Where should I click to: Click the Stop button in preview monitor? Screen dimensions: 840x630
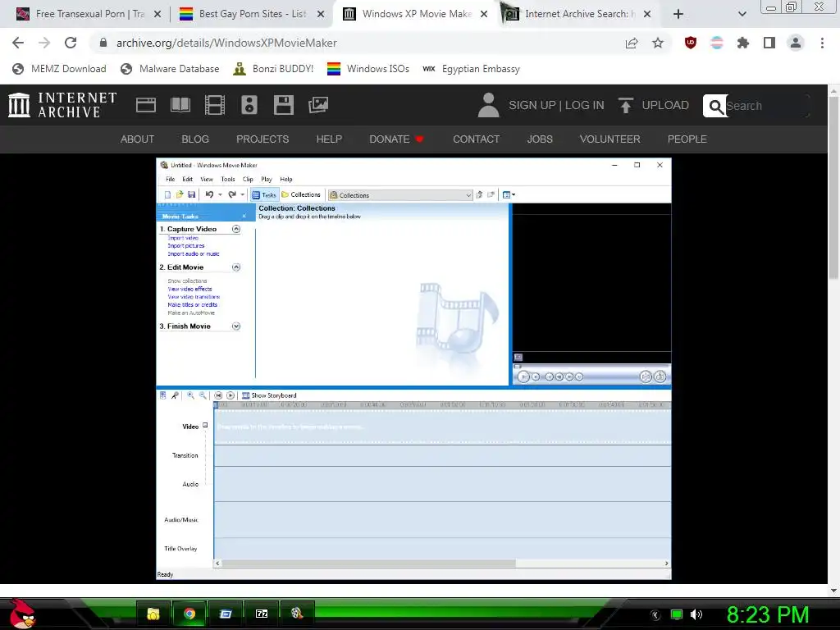coord(536,377)
